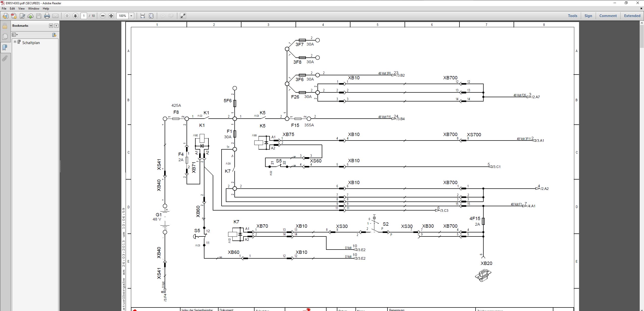Go to previous page arrow
This screenshot has height=311, width=644.
(67, 16)
